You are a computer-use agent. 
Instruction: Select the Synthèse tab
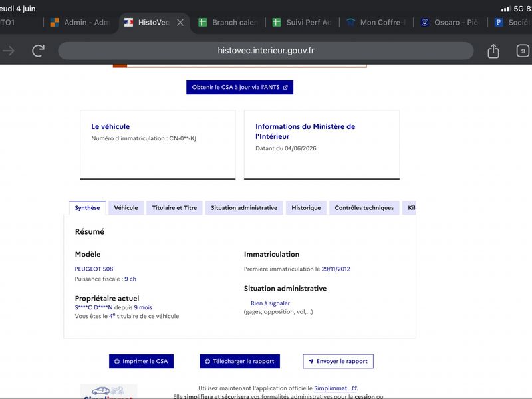click(87, 208)
